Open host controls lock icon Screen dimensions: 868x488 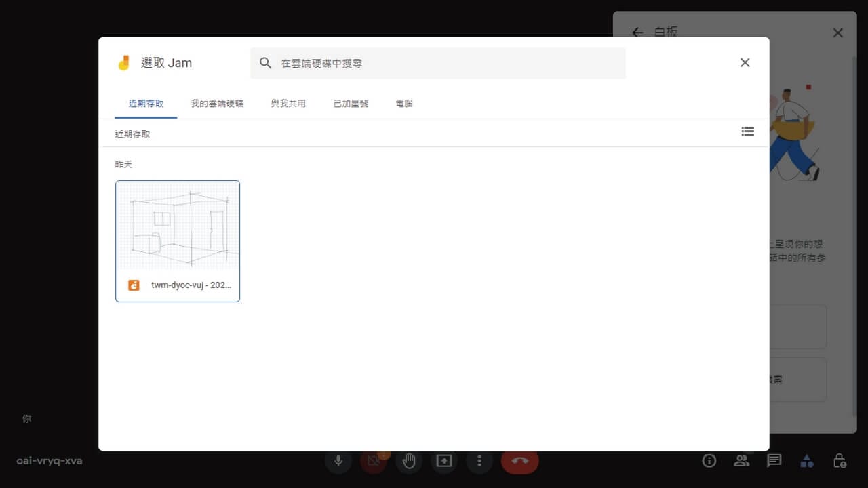click(x=839, y=460)
